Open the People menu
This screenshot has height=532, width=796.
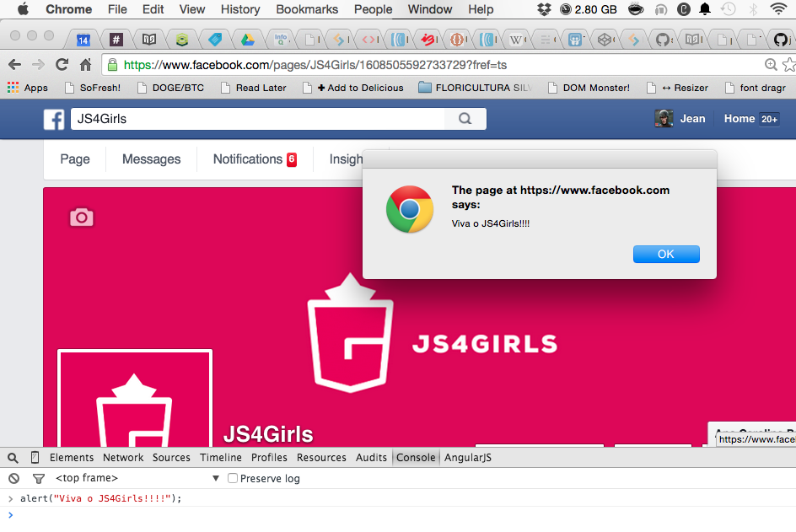pyautogui.click(x=373, y=9)
